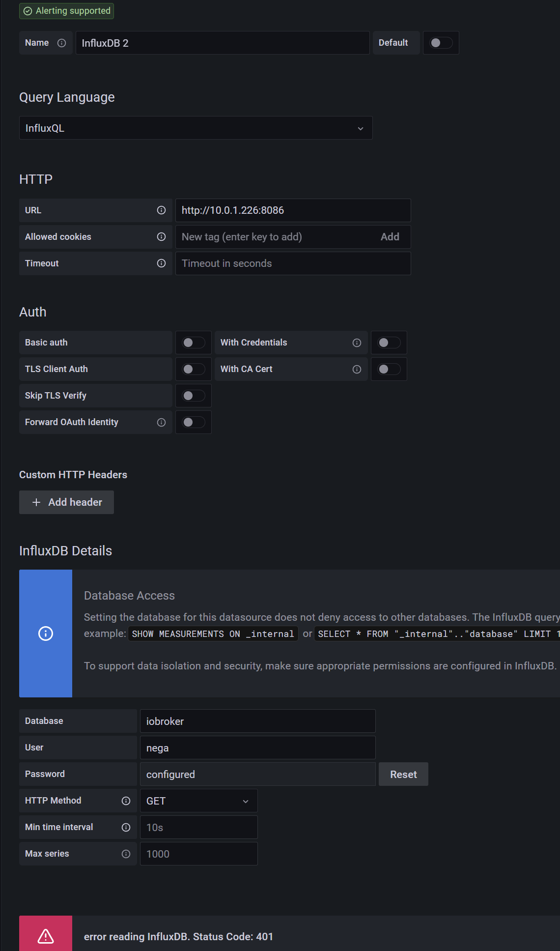560x951 pixels.
Task: Click the URL input field
Action: [x=293, y=210]
